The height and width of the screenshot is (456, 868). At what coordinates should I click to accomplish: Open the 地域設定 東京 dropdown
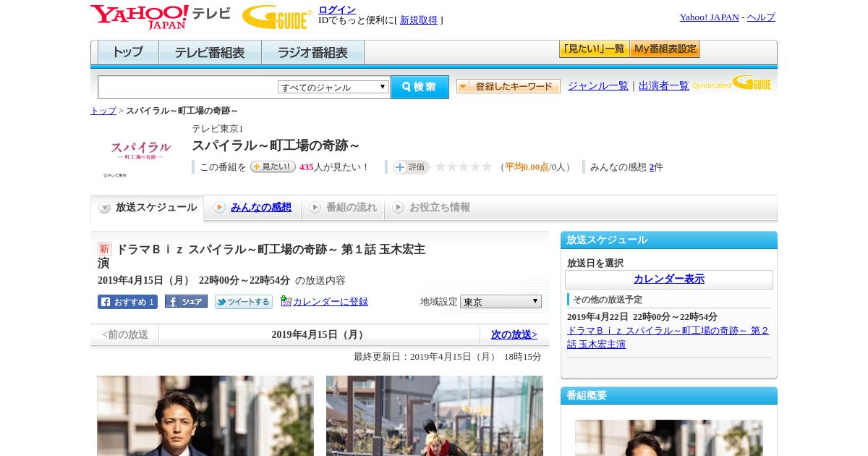pyautogui.click(x=501, y=302)
